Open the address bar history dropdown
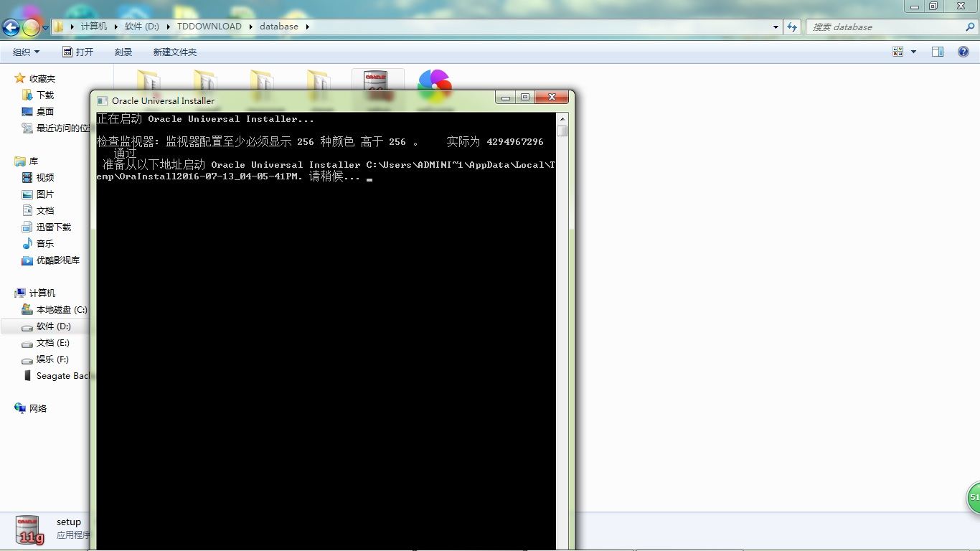This screenshot has height=551, width=980. (x=776, y=27)
